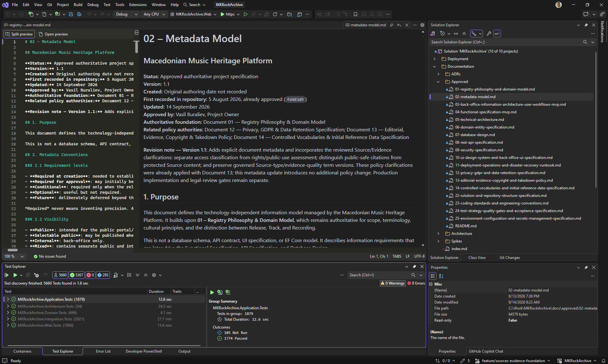Screen dimensions: 608x364
Task: Click Sync with Active Document arrows icon
Action: 456,34
